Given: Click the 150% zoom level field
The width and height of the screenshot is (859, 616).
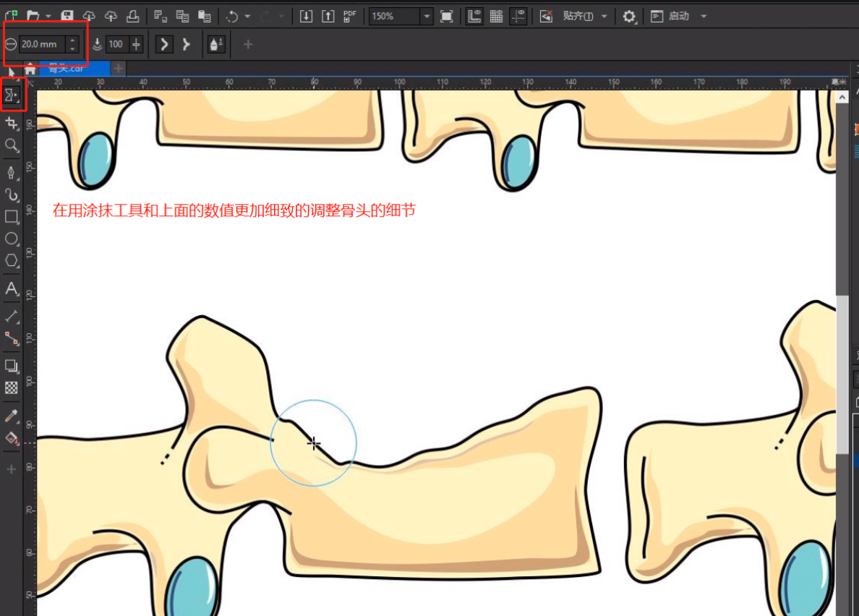Looking at the screenshot, I should coord(395,16).
